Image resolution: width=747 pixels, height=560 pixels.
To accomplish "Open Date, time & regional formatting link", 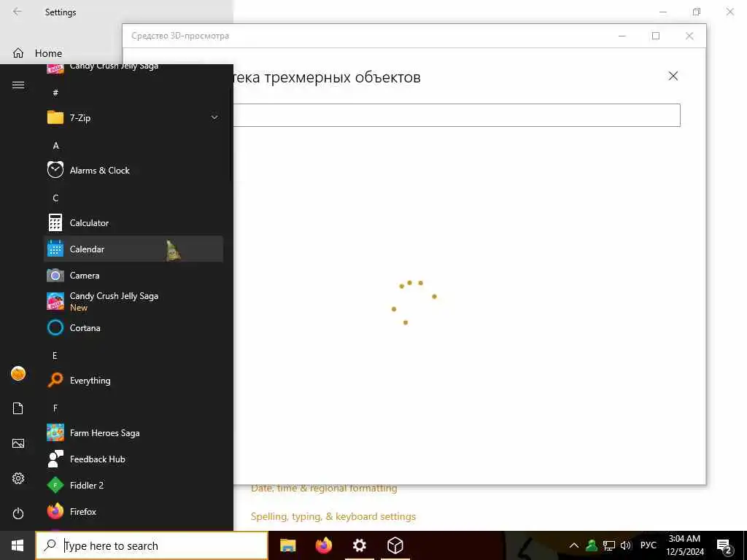I will click(x=324, y=489).
